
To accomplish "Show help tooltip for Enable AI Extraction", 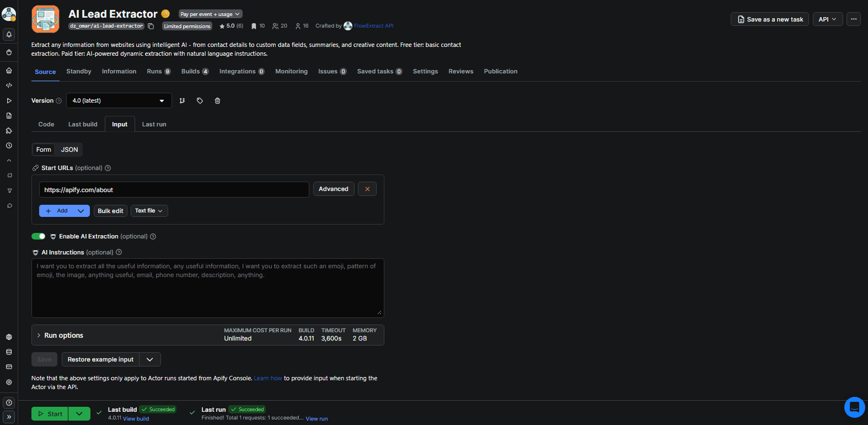I will point(153,236).
